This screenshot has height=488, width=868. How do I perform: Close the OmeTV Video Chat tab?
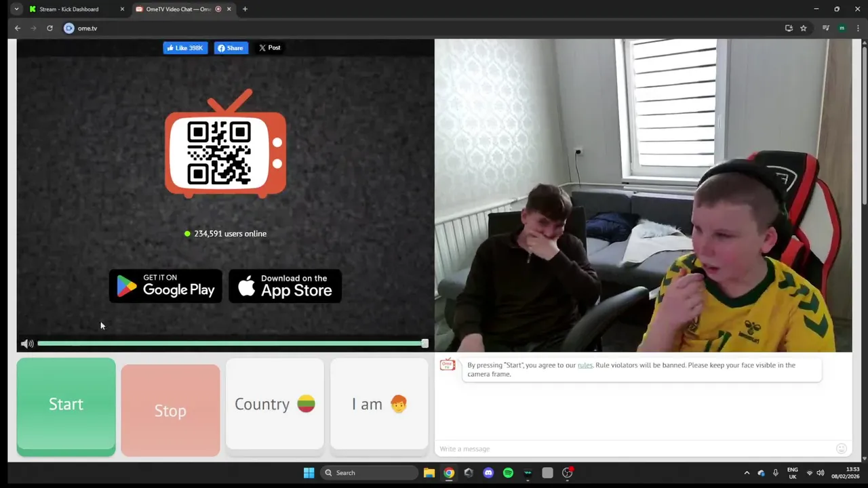point(229,9)
